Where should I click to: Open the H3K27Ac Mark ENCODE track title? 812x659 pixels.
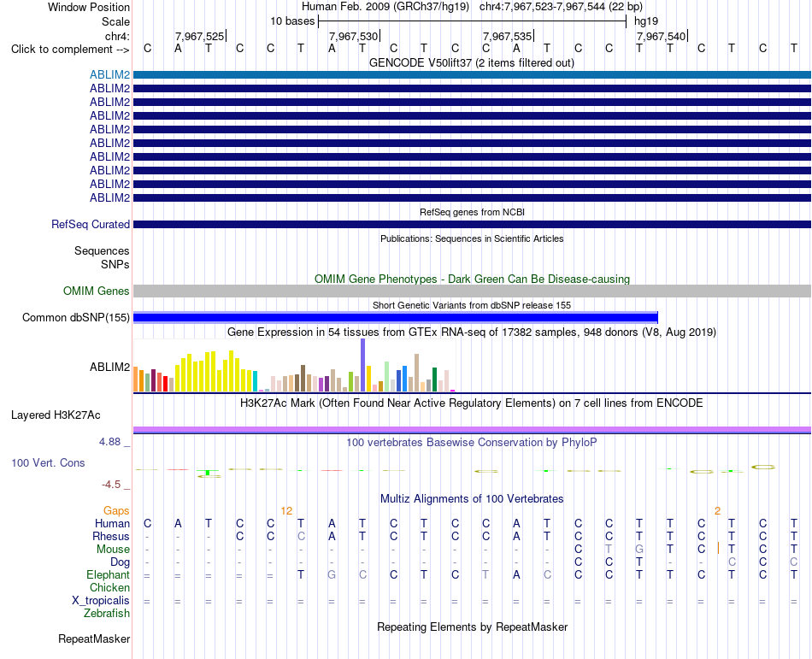click(472, 403)
